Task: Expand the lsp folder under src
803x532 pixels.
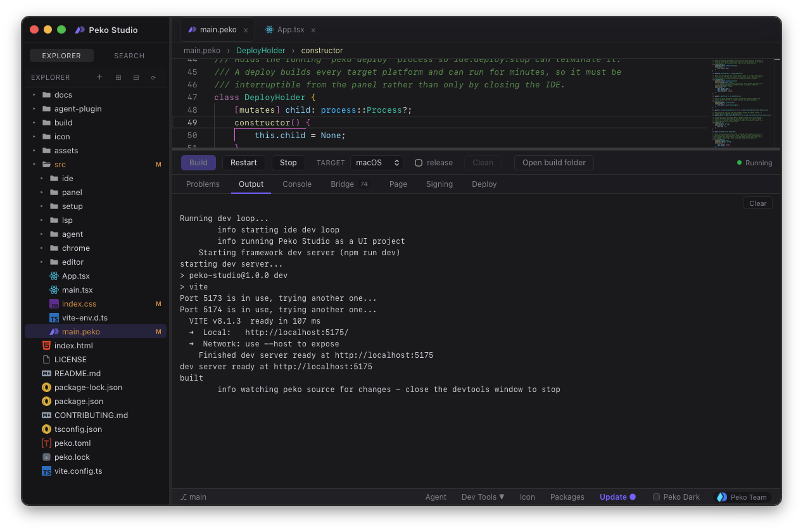Action: tap(42, 220)
